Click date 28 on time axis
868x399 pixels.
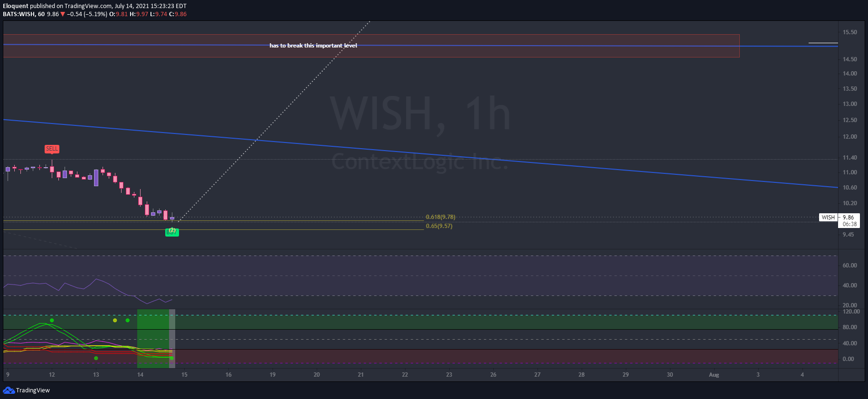click(582, 375)
